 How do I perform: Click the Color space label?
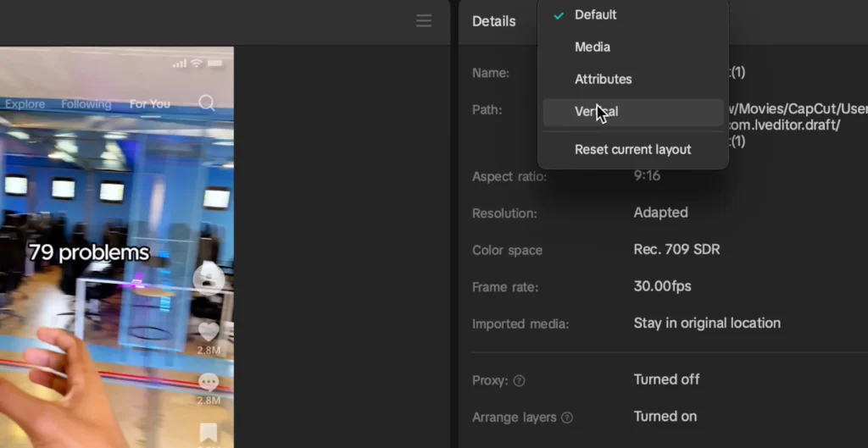507,251
